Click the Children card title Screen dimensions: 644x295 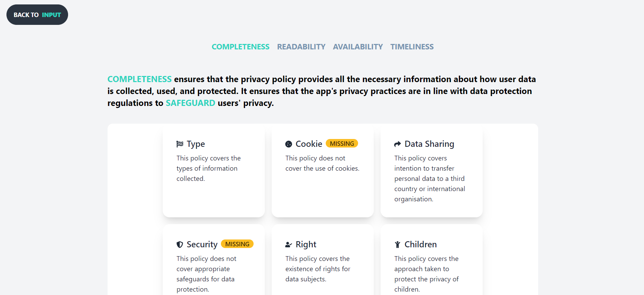tap(420, 245)
